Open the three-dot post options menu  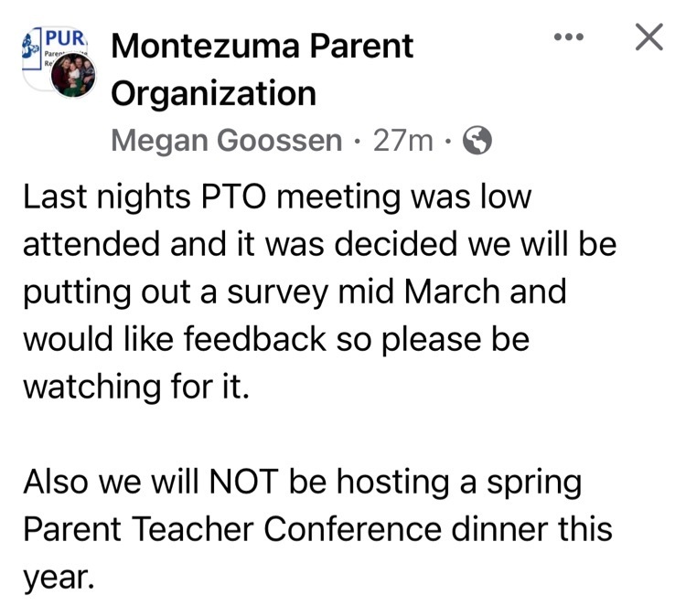(569, 37)
